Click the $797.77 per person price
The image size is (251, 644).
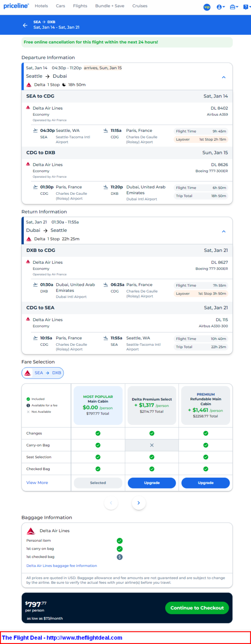coord(36,604)
